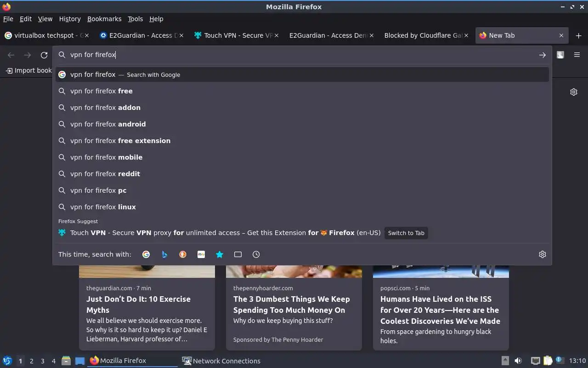Switch to workspace 3 in taskbar
This screenshot has width=588, height=368.
42,361
